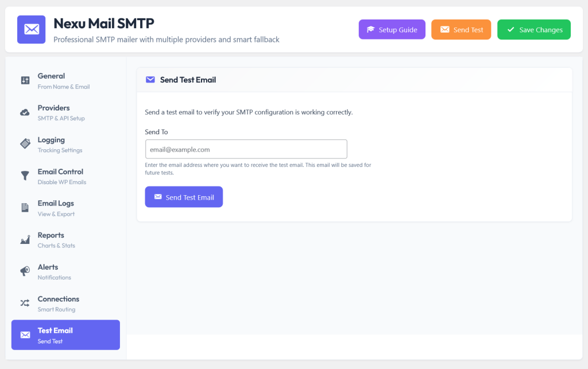The width and height of the screenshot is (588, 369).
Task: Click the orange Send Test button
Action: 461,30
